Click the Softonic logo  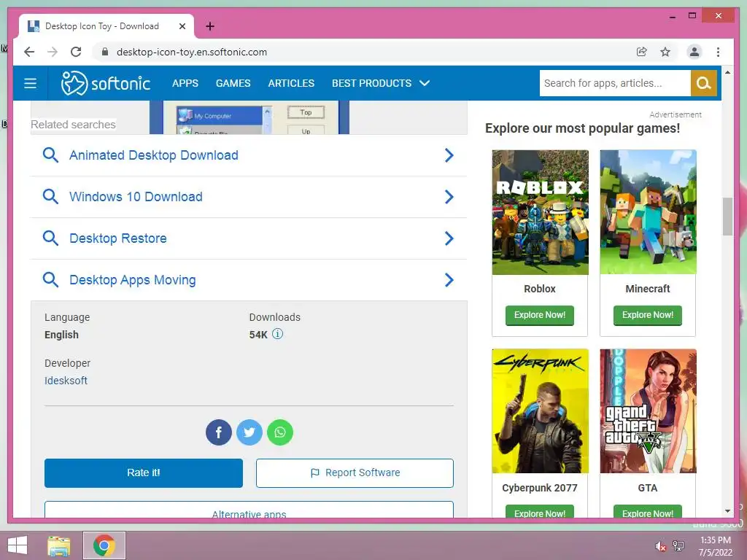coord(105,83)
